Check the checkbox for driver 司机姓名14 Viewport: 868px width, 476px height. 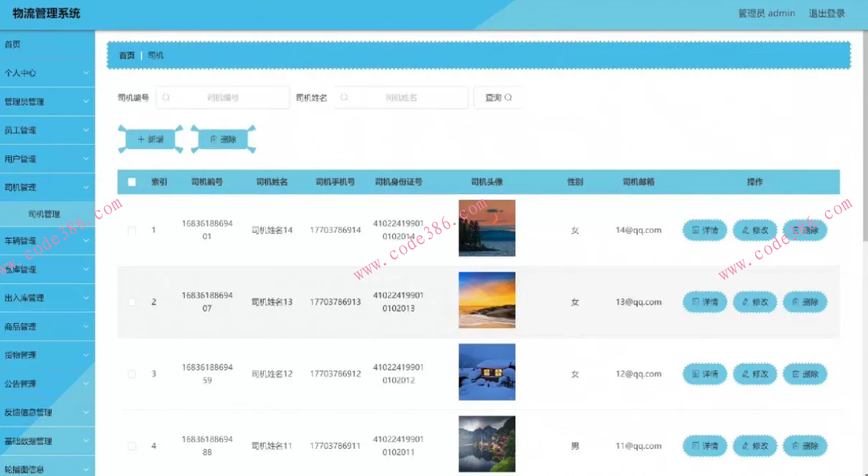click(x=131, y=229)
